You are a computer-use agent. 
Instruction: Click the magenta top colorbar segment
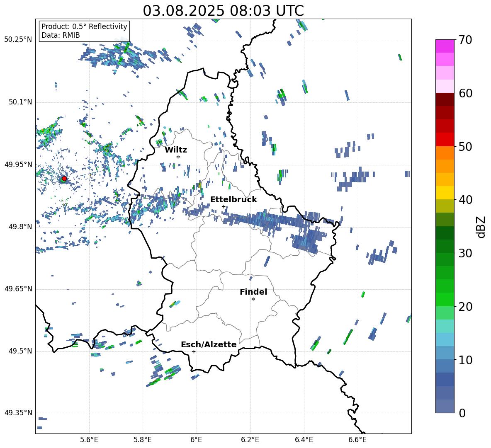445,46
